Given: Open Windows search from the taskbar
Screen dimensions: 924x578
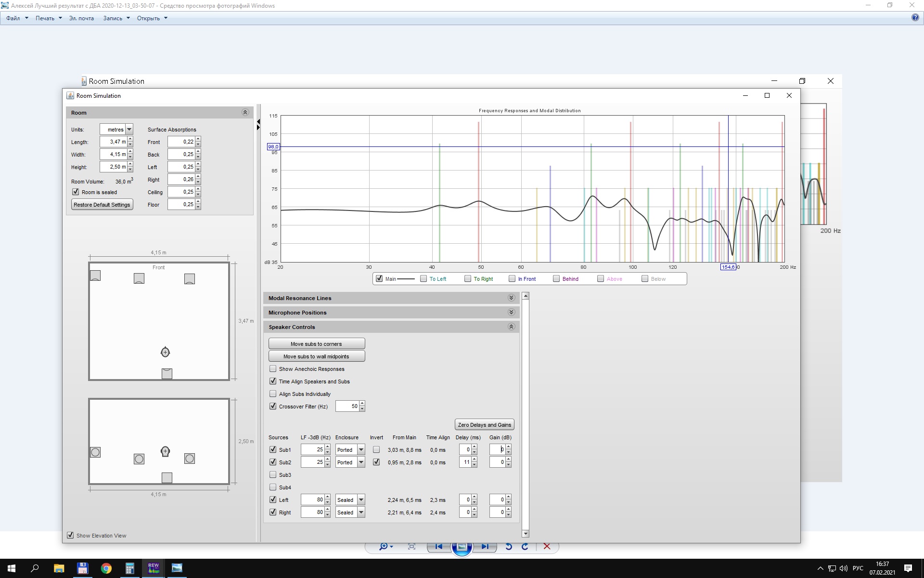Looking at the screenshot, I should [35, 568].
